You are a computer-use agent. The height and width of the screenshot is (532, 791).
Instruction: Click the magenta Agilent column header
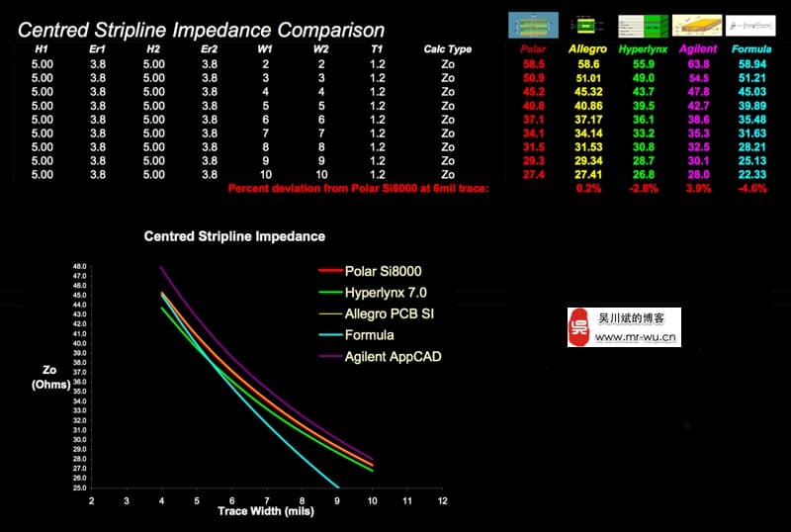pos(698,49)
